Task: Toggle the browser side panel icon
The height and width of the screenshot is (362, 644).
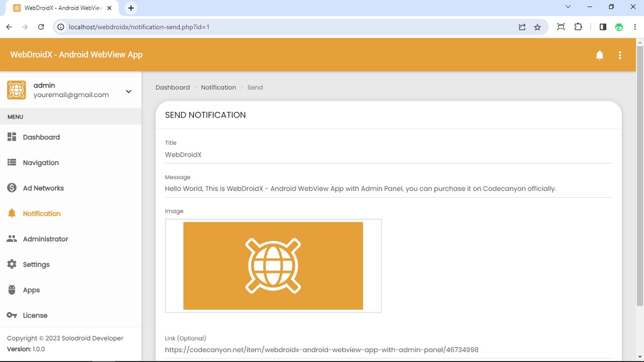Action: pos(603,27)
